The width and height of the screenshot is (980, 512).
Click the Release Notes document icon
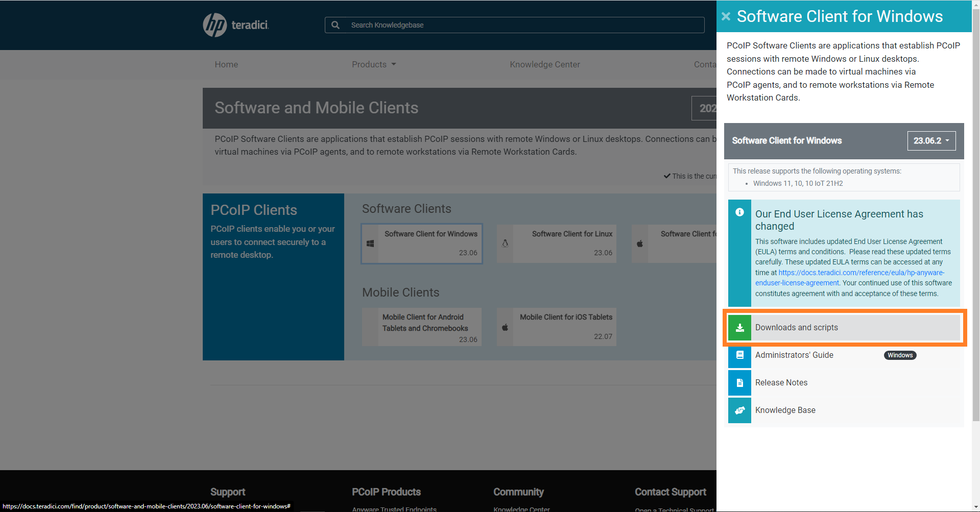[x=739, y=383]
